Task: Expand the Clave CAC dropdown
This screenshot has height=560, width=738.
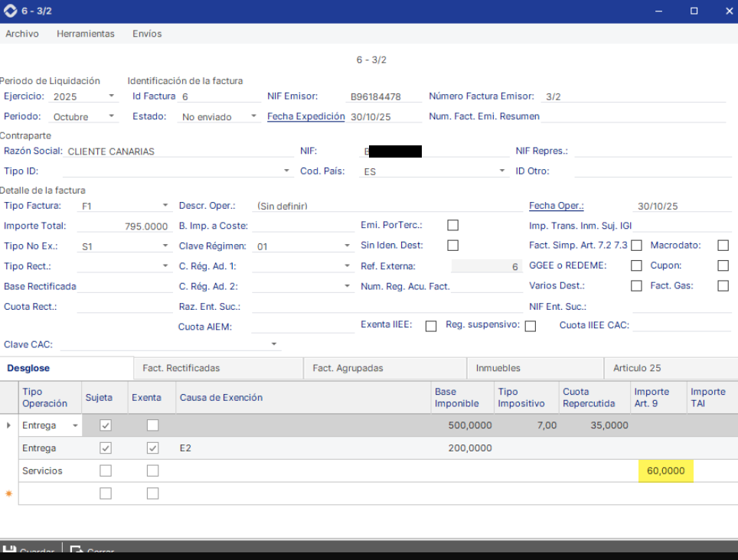Action: click(274, 344)
